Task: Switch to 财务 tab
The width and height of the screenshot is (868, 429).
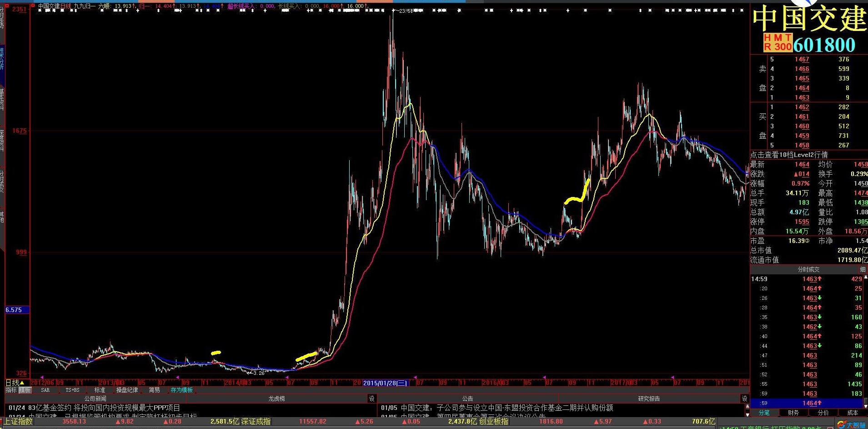Action: 793,413
